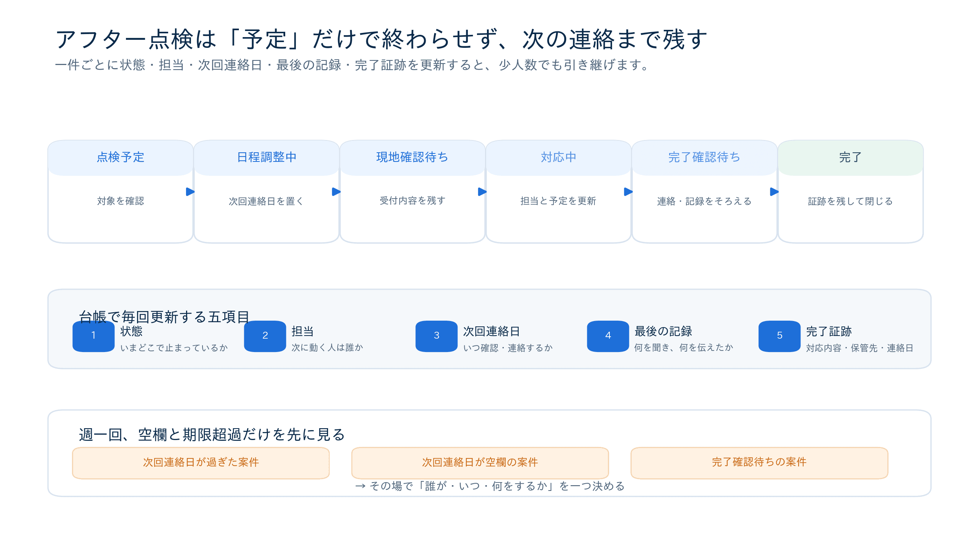The width and height of the screenshot is (980, 551).
Task: Click the blue number 1 badge
Action: [93, 336]
